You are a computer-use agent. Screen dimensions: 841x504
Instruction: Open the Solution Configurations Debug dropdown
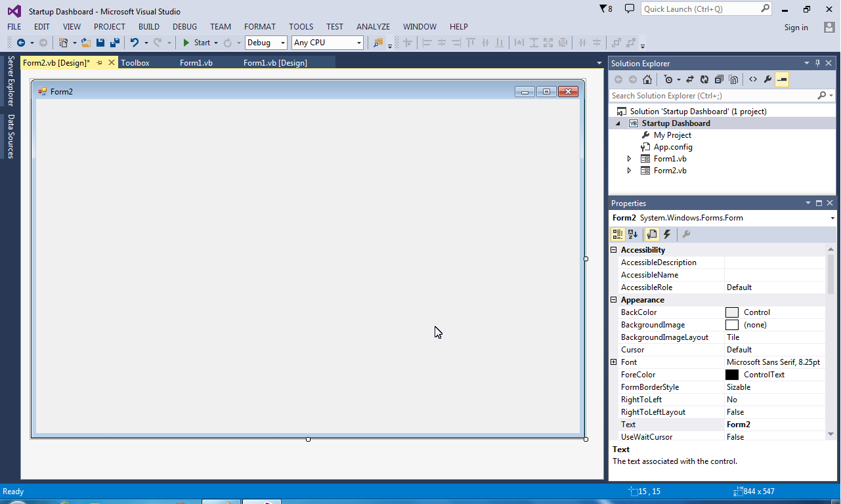tap(267, 43)
